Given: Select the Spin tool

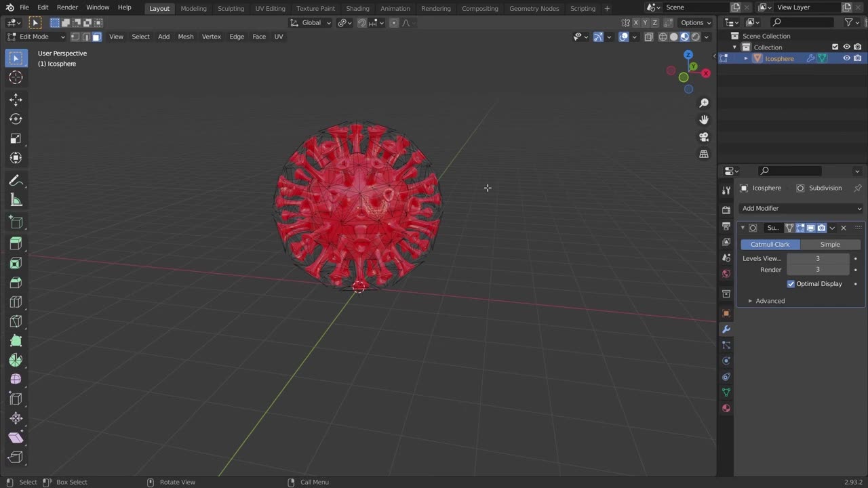Looking at the screenshot, I should point(16,361).
